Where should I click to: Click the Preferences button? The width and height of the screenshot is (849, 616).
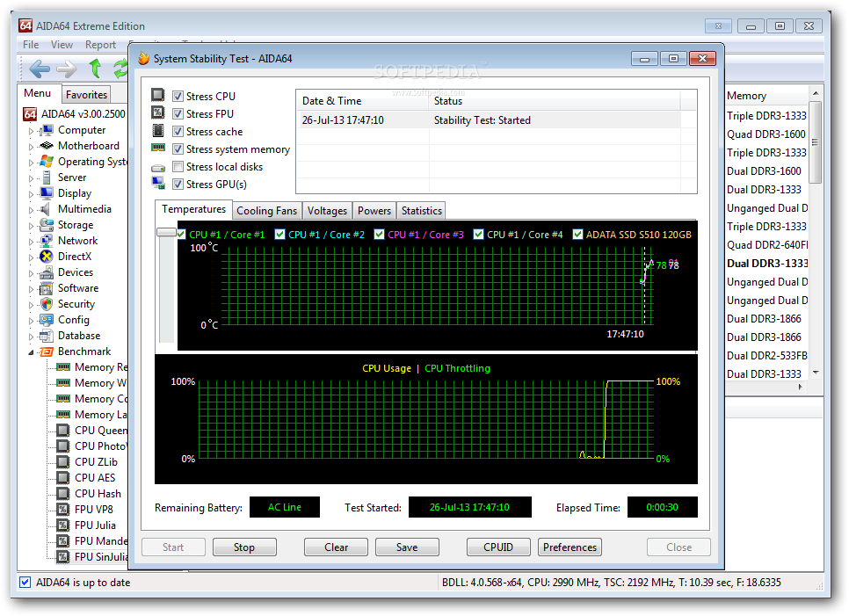click(570, 547)
